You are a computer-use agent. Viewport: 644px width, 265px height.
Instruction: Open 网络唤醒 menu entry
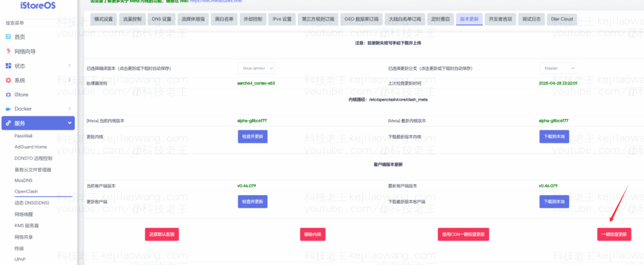point(23,214)
